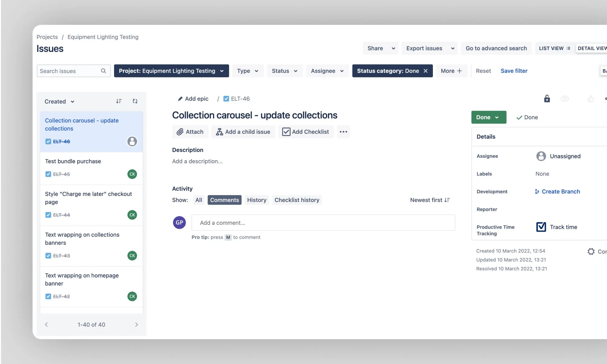The height and width of the screenshot is (364, 607).
Task: Click the Create Branch link
Action: [561, 191]
